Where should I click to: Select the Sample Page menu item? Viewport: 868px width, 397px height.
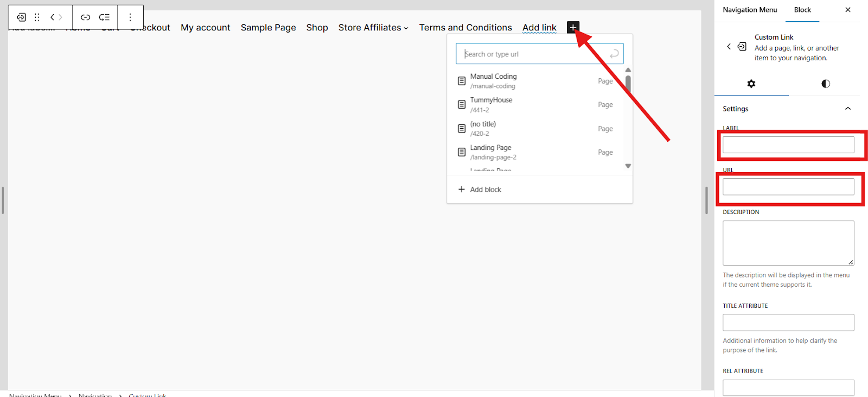(268, 28)
